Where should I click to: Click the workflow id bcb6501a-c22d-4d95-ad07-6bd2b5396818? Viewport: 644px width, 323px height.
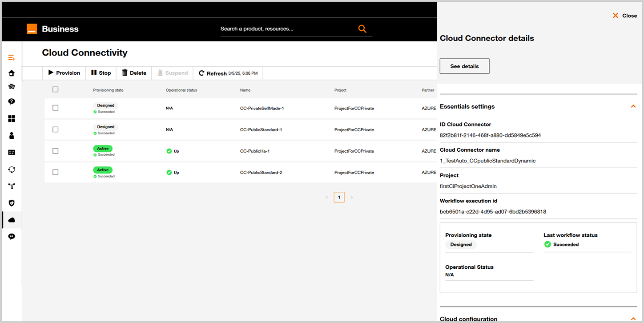tap(493, 212)
